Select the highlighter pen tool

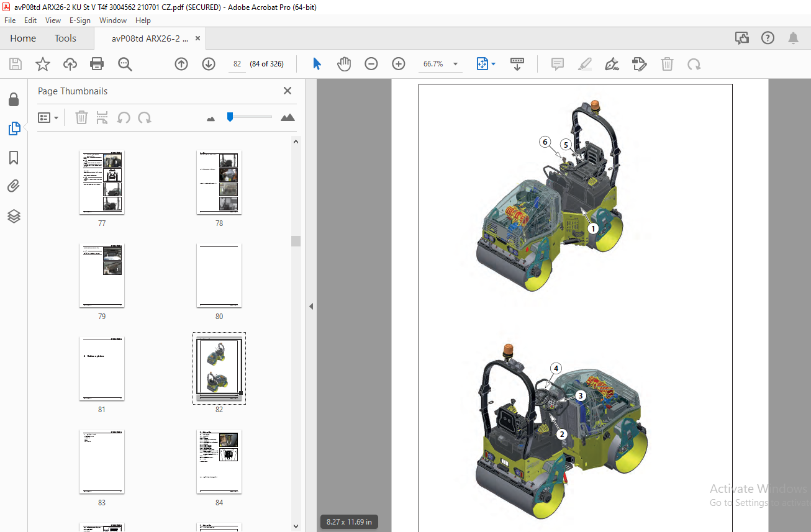coord(585,64)
